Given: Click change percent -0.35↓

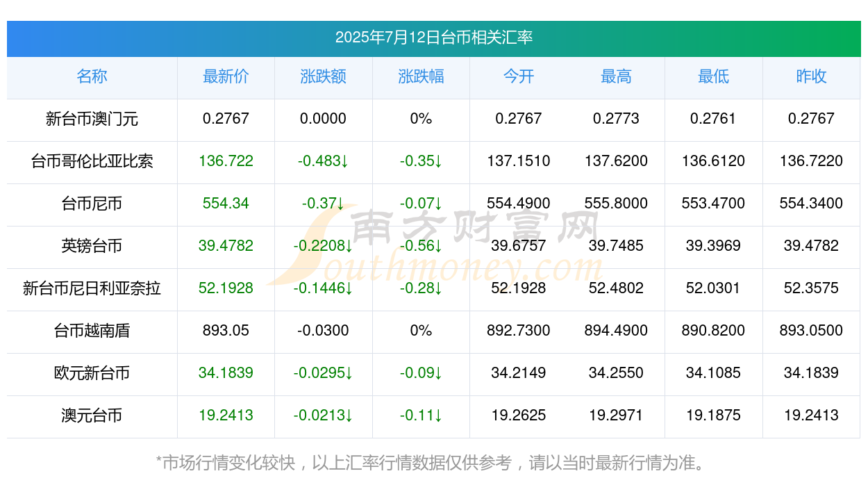Looking at the screenshot, I should pyautogui.click(x=421, y=161).
